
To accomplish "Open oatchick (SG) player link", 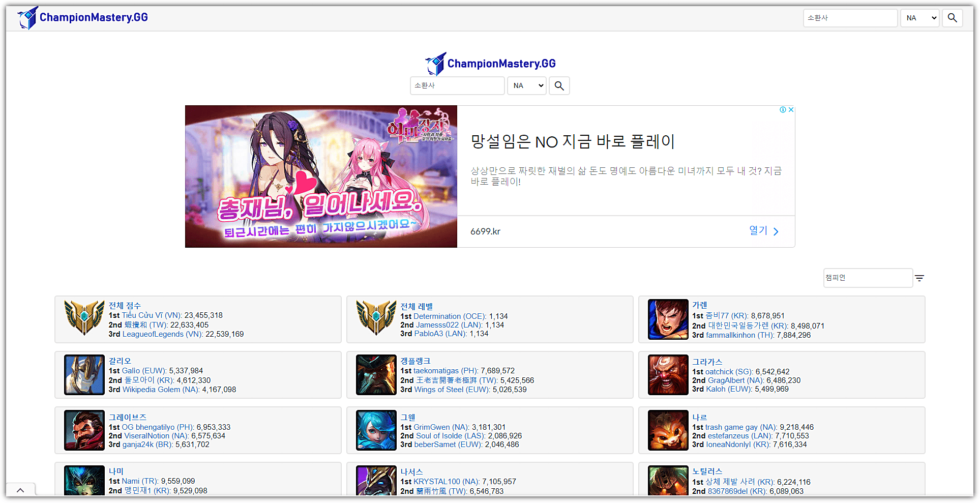I will tap(729, 372).
